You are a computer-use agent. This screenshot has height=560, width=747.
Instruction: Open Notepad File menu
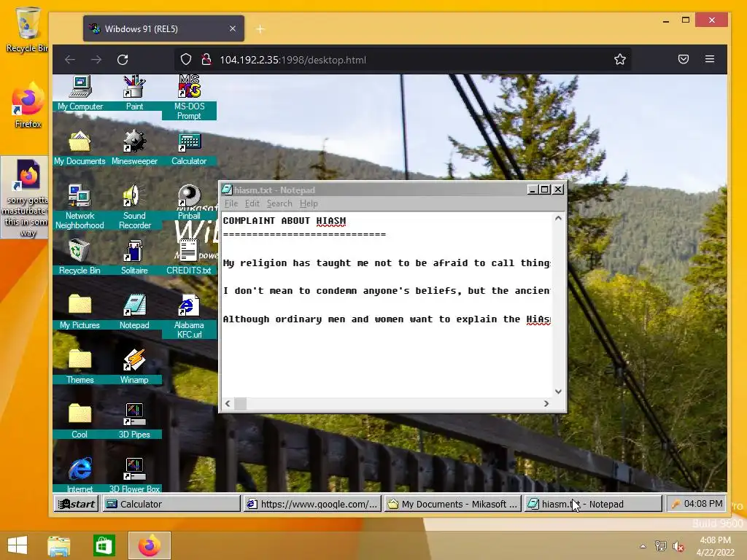tap(231, 204)
